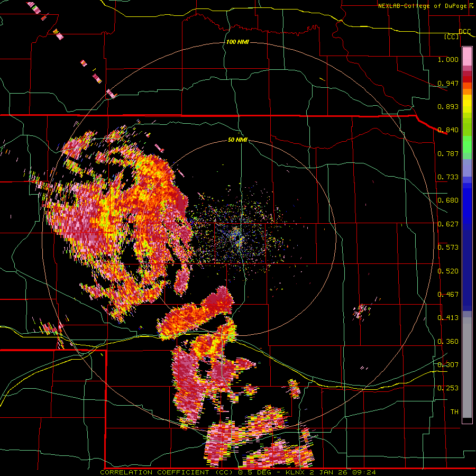Image resolution: width=476 pixels, height=476 pixels.
Task: Click the TH threshold label
Action: 454,412
